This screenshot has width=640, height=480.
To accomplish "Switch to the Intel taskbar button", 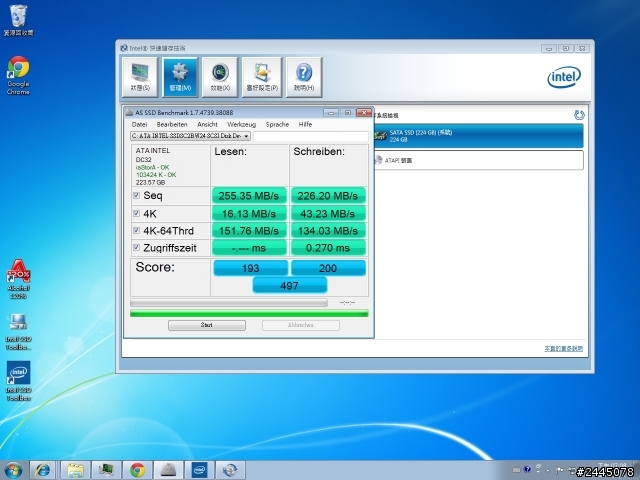I will 199,470.
